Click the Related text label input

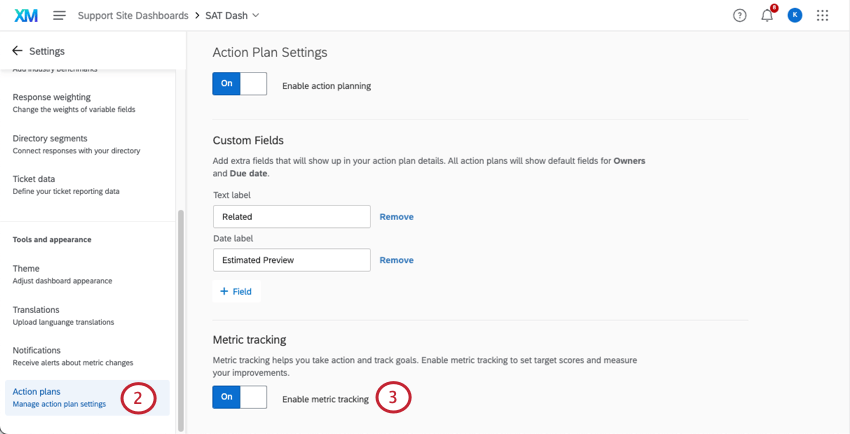[291, 216]
